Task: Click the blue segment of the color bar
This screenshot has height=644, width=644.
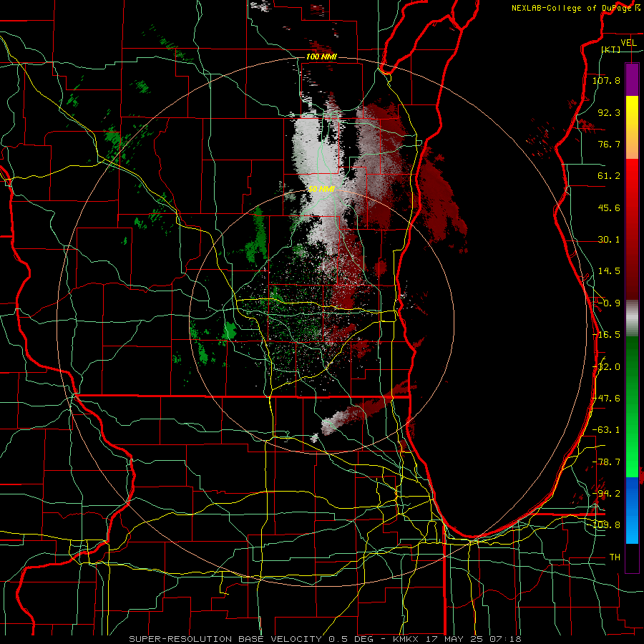Action: click(632, 509)
